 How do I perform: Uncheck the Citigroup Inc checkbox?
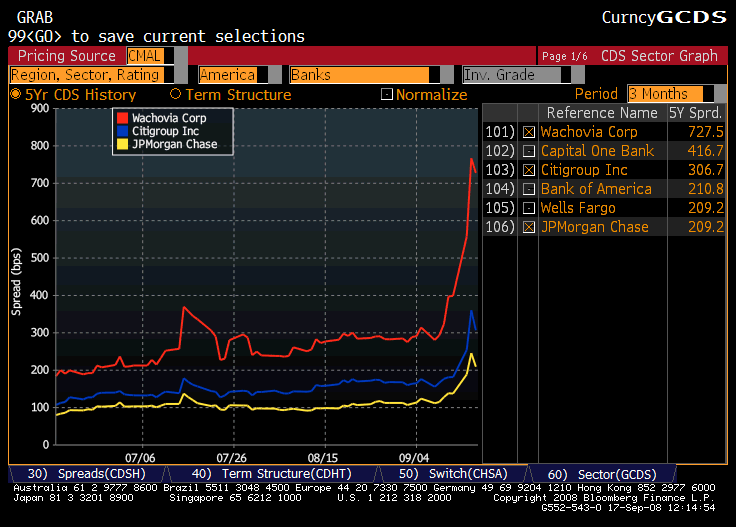[529, 170]
